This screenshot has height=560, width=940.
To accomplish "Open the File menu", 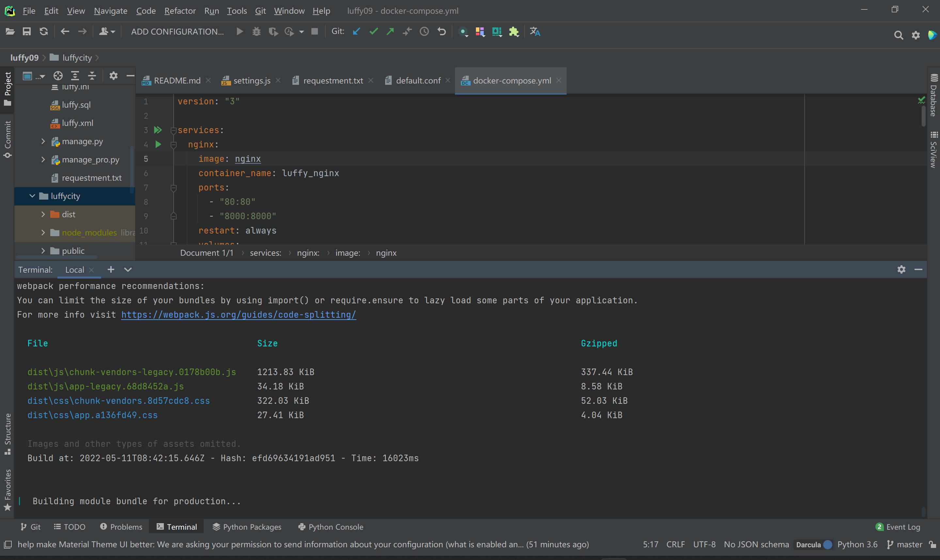I will [29, 10].
